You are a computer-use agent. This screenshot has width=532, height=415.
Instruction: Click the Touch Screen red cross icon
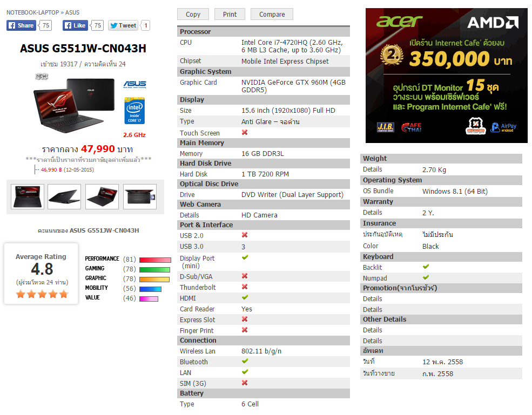point(245,132)
